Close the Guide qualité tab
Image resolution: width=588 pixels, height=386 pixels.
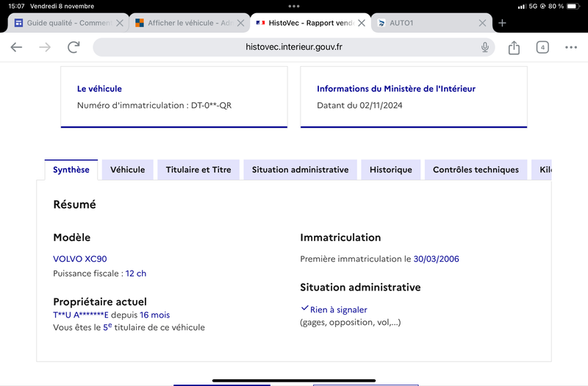pos(120,24)
